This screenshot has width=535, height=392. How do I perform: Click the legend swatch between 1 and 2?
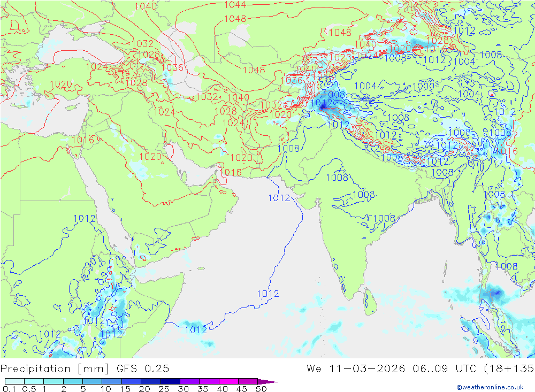click(53, 381)
